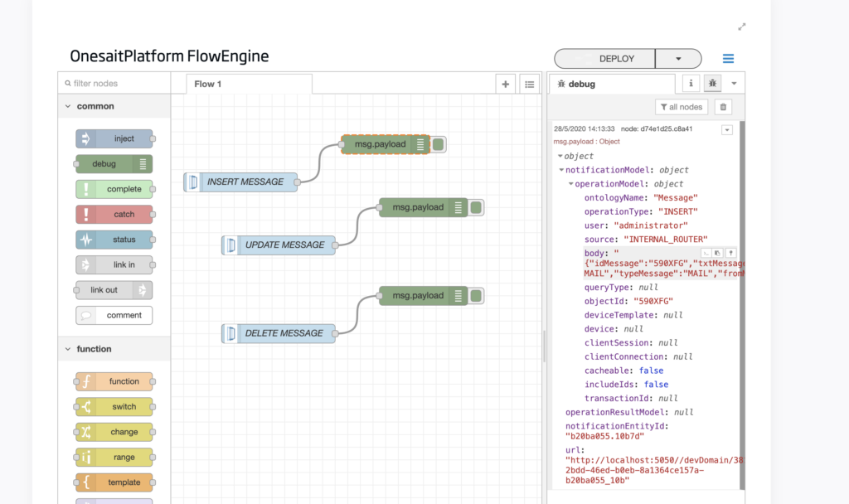
Task: Select the link in node in palette
Action: pyautogui.click(x=114, y=264)
